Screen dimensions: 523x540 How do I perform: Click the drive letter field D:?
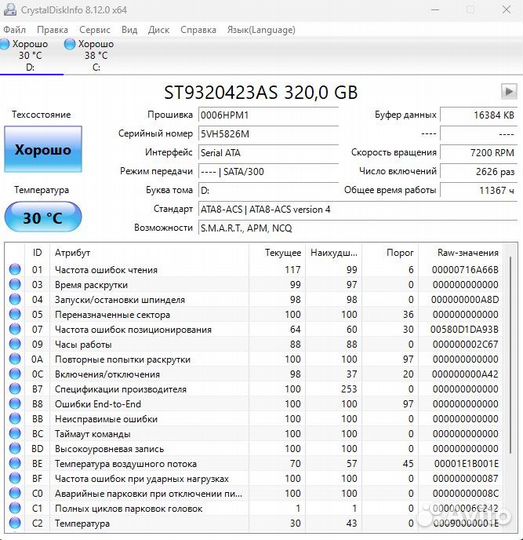pyautogui.click(x=269, y=190)
